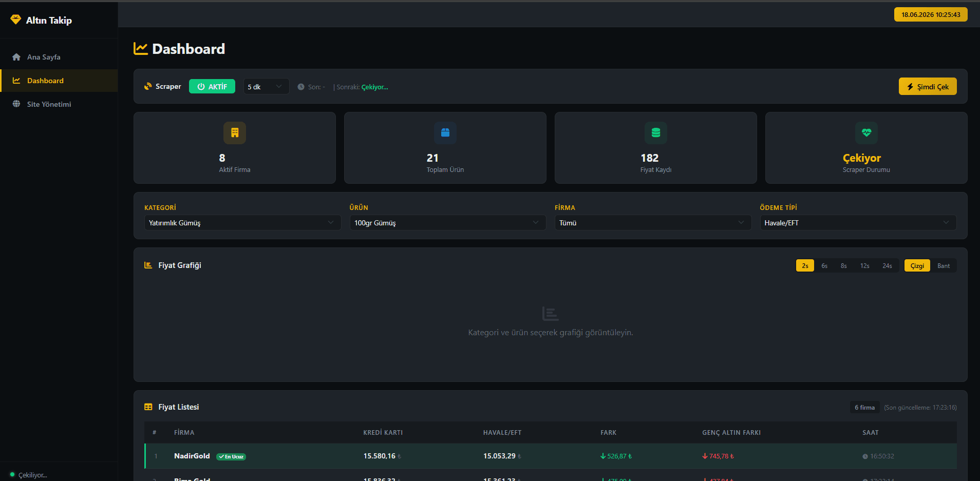980x481 pixels.
Task: Open the 5 dk interval selector
Action: point(266,86)
